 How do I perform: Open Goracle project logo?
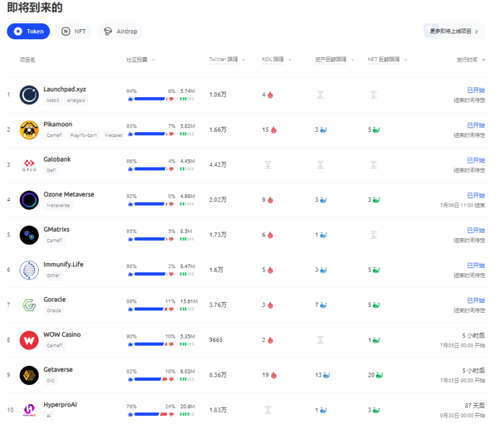[29, 304]
